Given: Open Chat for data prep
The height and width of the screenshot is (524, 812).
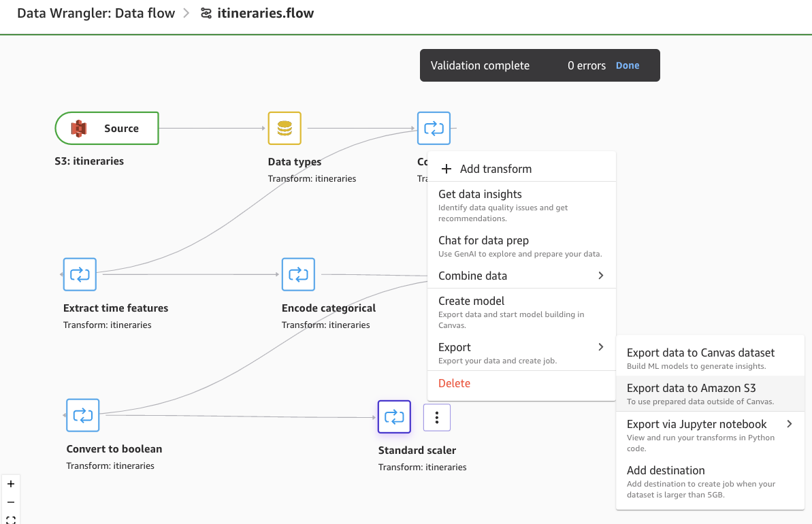Looking at the screenshot, I should (521, 246).
